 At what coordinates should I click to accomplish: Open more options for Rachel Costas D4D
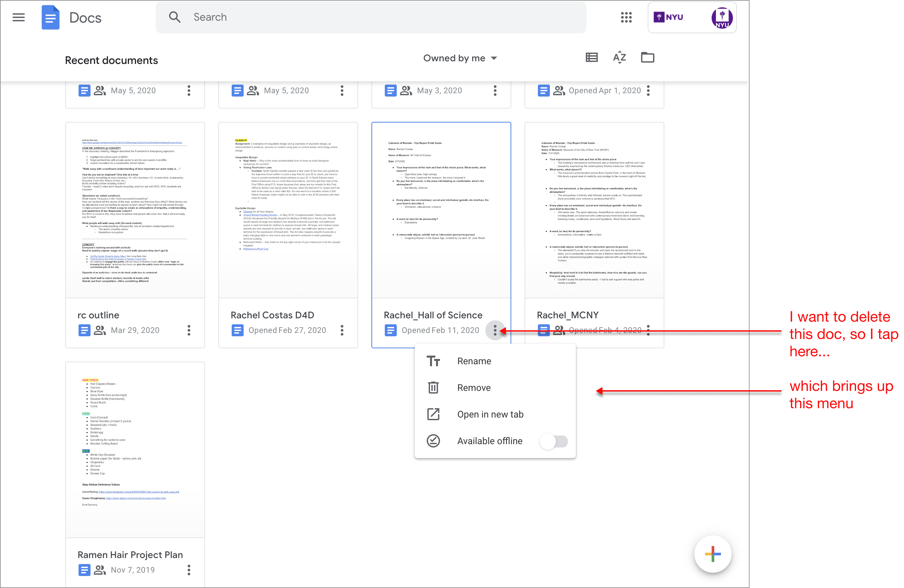pyautogui.click(x=342, y=330)
